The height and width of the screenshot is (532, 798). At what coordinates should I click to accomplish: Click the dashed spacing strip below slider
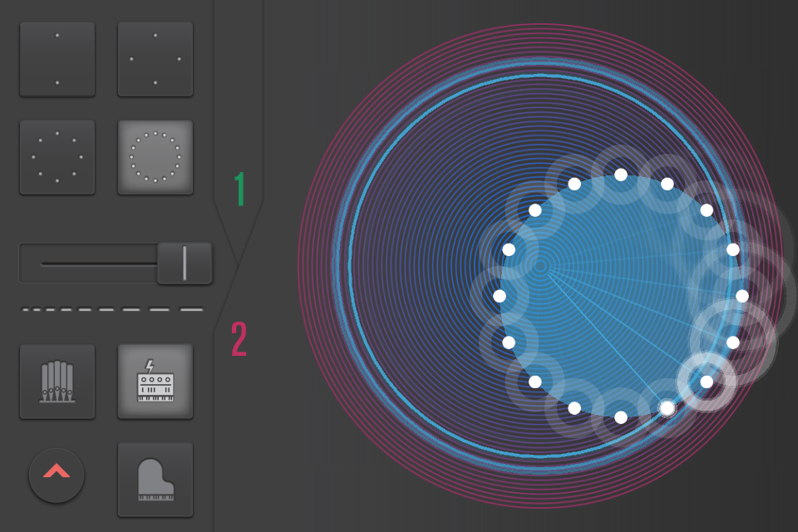[x=112, y=309]
